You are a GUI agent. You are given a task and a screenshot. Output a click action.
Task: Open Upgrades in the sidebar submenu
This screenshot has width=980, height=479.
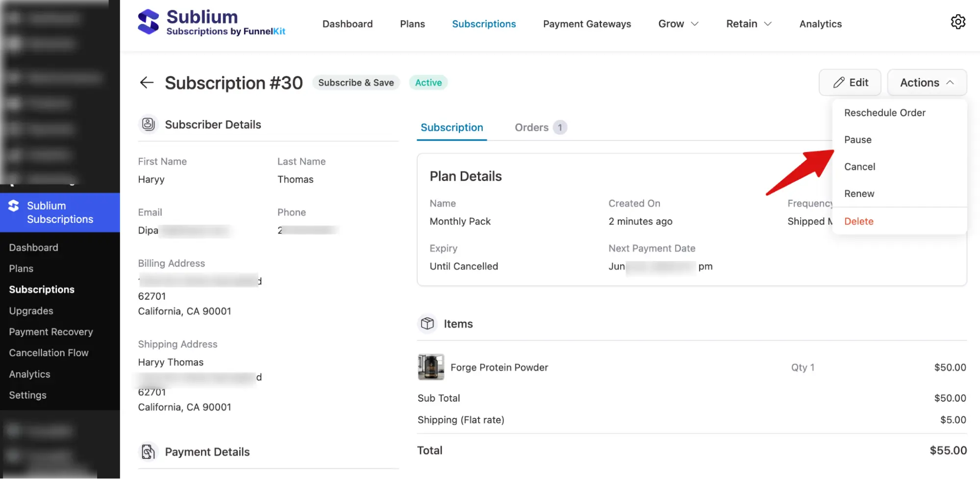coord(31,311)
